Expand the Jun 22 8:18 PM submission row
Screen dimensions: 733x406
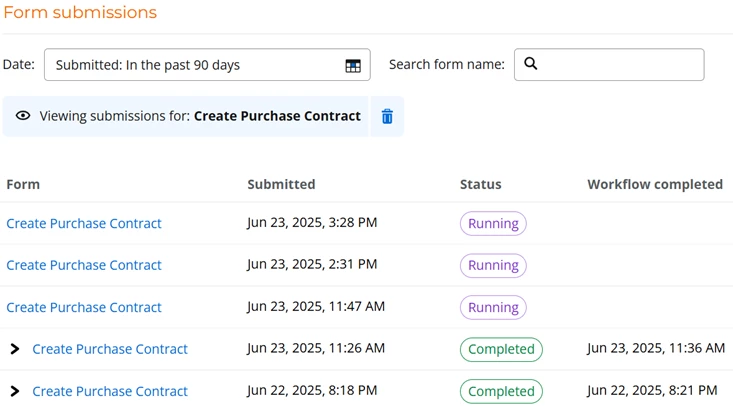15,391
